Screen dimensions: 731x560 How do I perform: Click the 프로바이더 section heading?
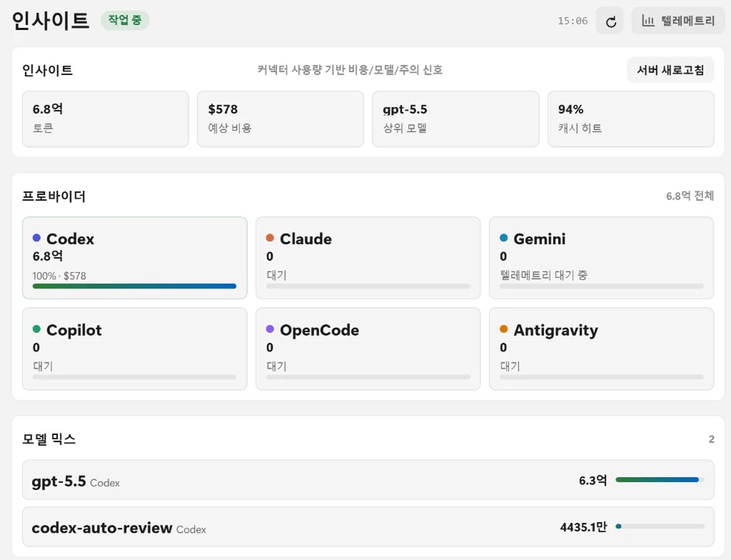(54, 196)
